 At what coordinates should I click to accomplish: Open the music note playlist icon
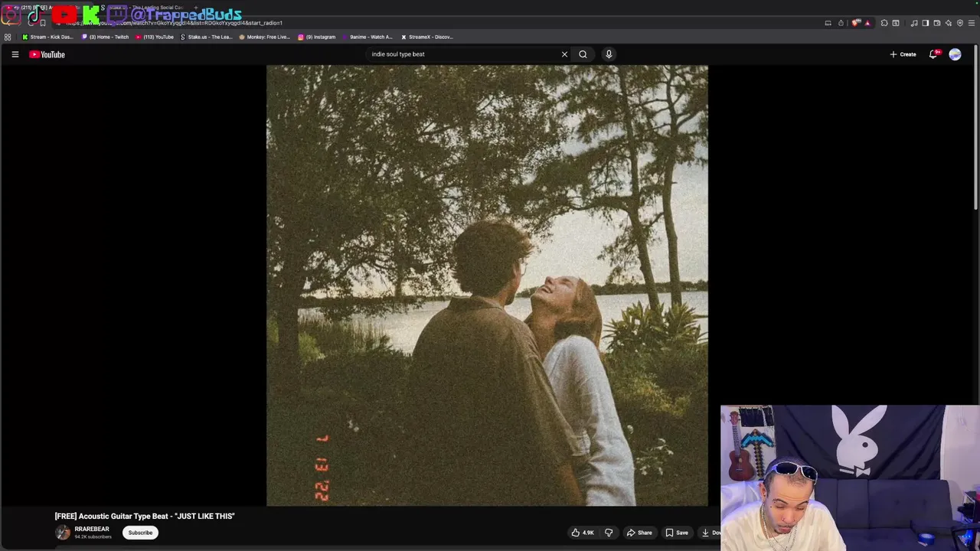[914, 23]
